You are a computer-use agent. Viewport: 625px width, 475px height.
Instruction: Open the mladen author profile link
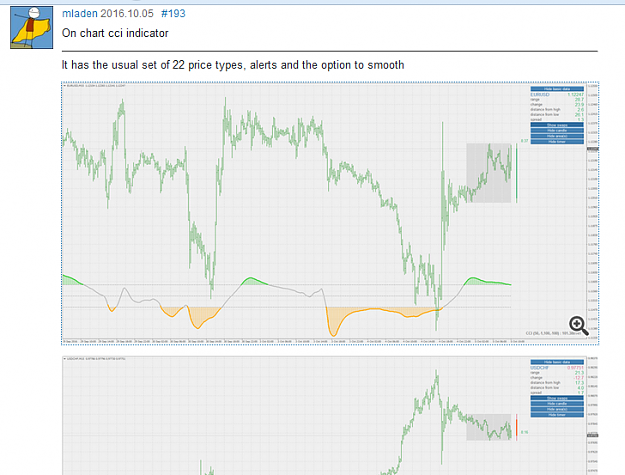tap(80, 14)
